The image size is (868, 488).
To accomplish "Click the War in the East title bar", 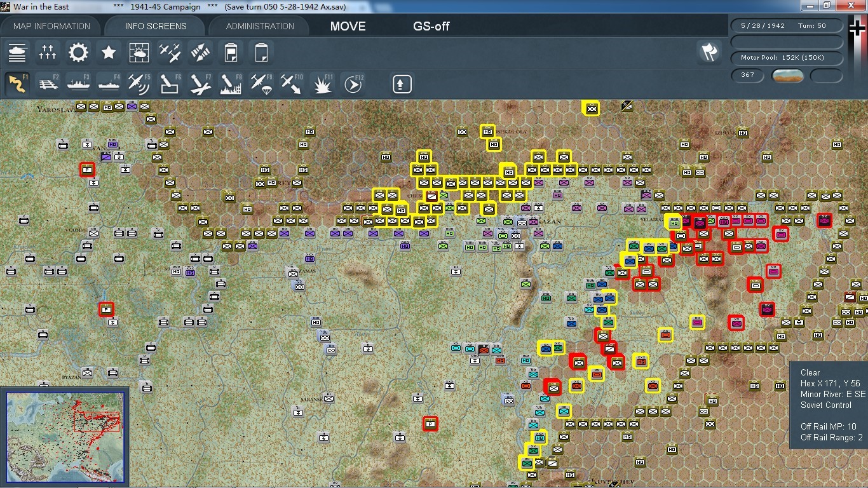I will (x=434, y=6).
